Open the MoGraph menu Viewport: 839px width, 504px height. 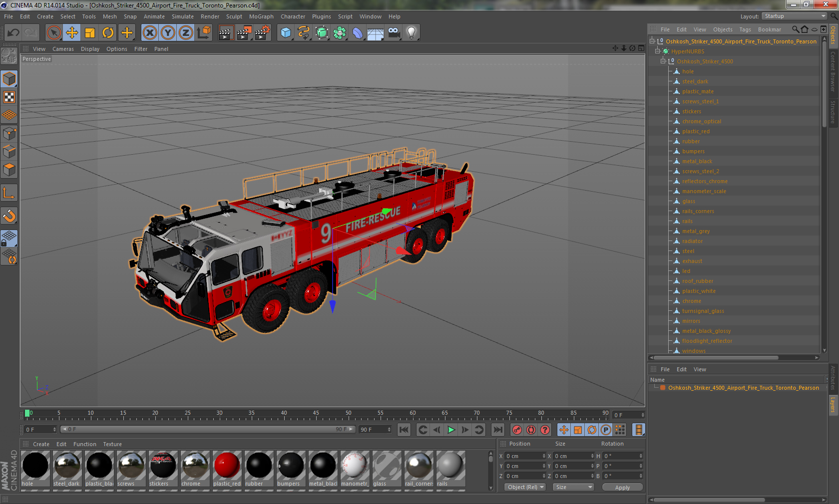click(x=261, y=16)
